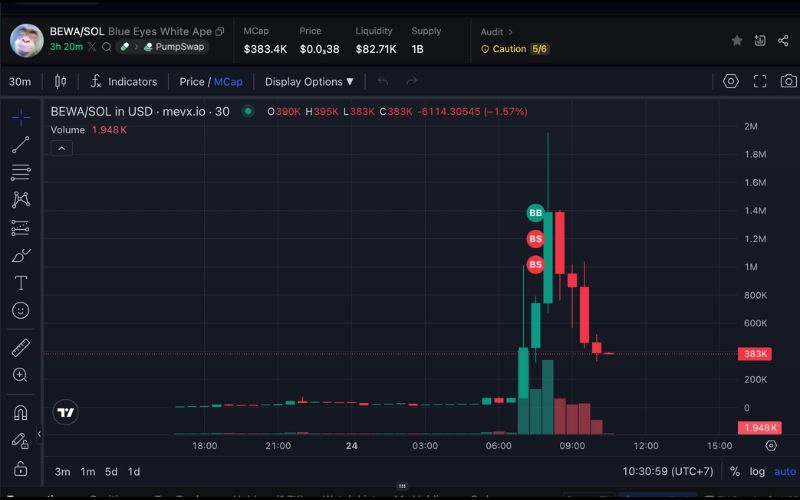The height and width of the screenshot is (500, 800).
Task: Open the 30m interval selector
Action: pos(20,82)
